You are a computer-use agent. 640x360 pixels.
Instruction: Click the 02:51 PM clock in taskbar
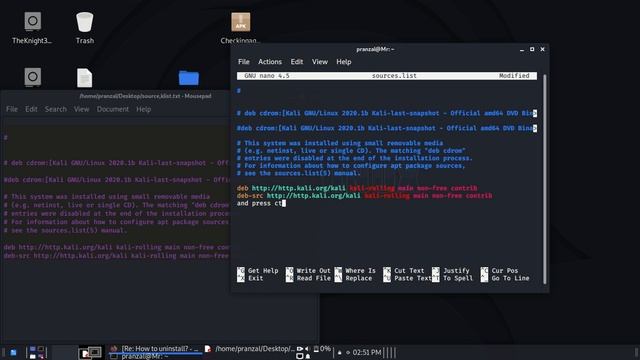click(x=367, y=352)
